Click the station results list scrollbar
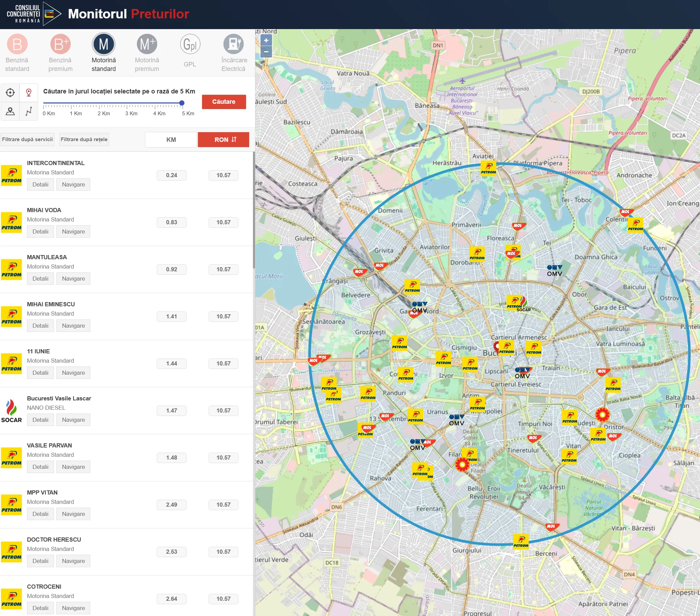Screen dimensions: 700x616 tap(254, 210)
